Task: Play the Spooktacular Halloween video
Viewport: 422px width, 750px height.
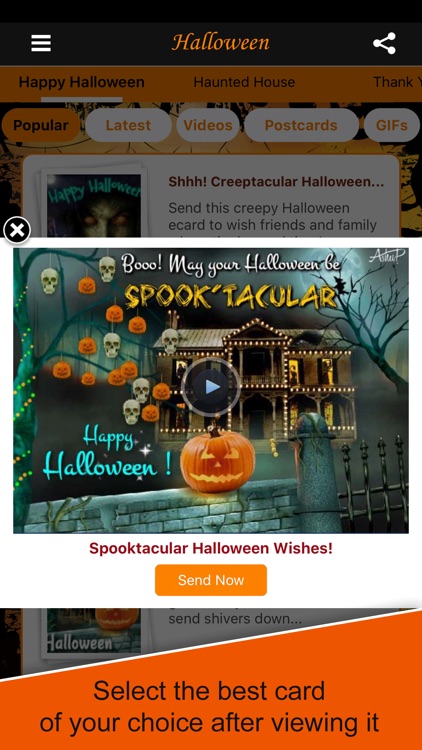Action: coord(211,386)
